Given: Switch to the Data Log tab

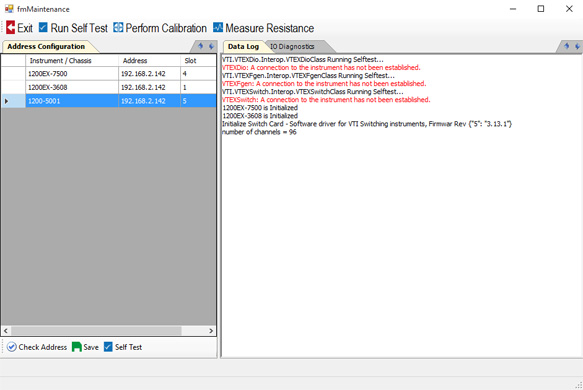Looking at the screenshot, I should coord(243,46).
